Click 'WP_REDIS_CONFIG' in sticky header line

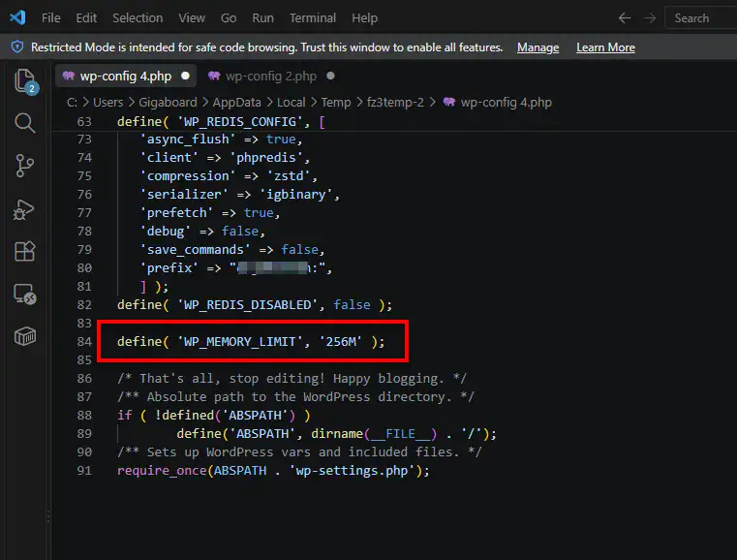240,122
